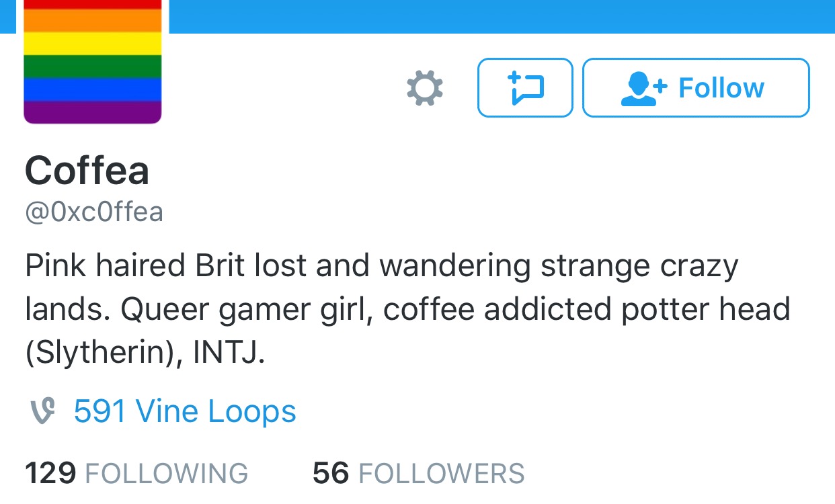Click the blue stripe of the avatar

pos(93,89)
